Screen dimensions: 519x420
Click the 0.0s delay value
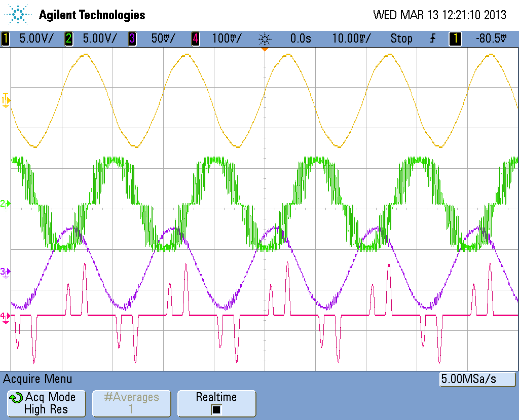pos(301,39)
